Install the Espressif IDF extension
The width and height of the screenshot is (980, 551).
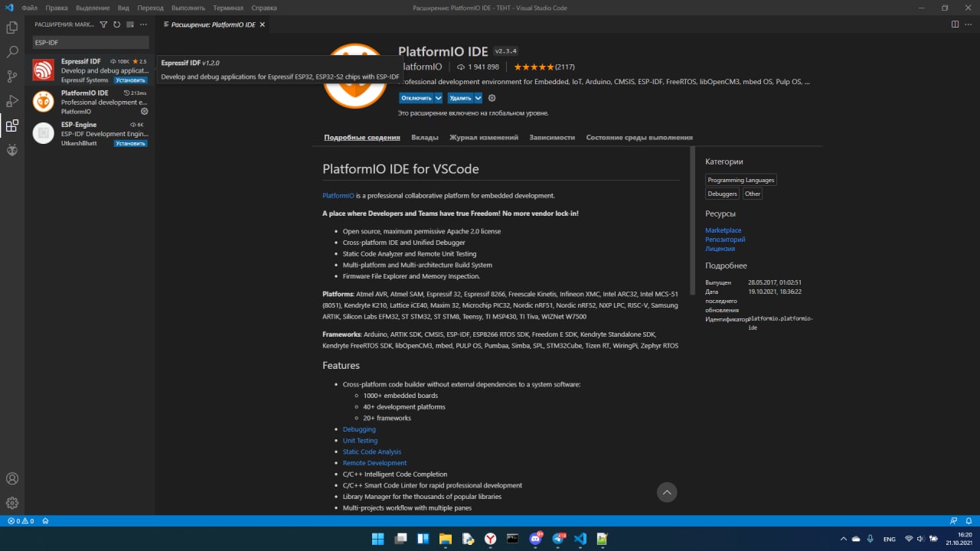131,80
